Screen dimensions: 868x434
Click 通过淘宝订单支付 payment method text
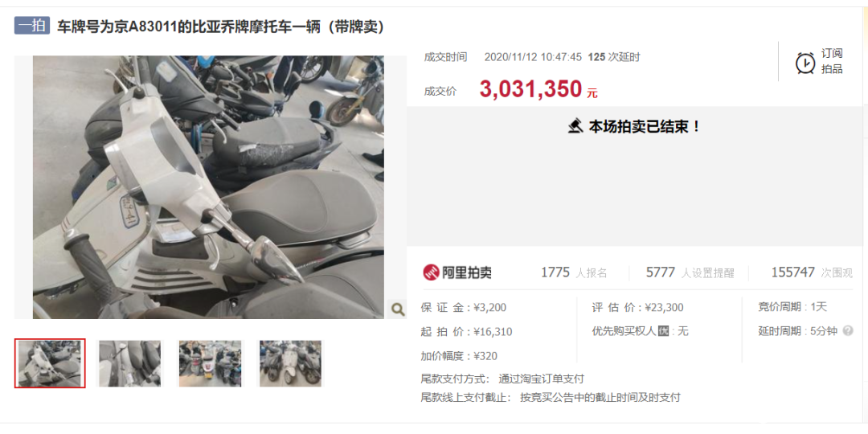tap(542, 379)
